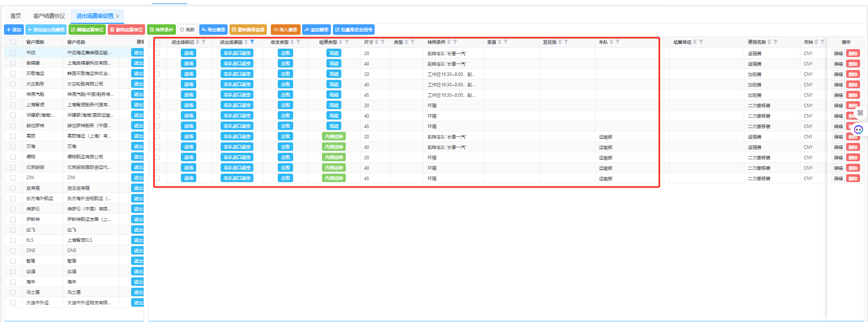Click the active filter icon on 进出场原因 column
Image resolution: width=868 pixels, height=322 pixels.
[x=252, y=42]
